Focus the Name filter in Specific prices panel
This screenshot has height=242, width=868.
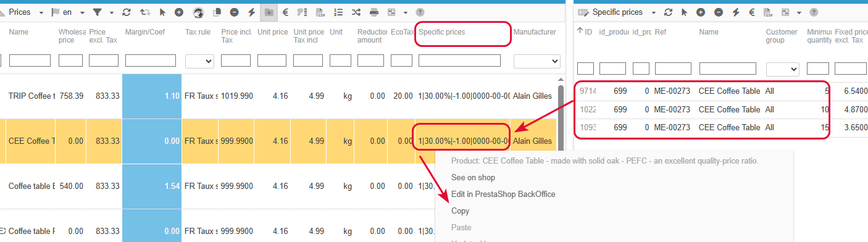pyautogui.click(x=728, y=68)
